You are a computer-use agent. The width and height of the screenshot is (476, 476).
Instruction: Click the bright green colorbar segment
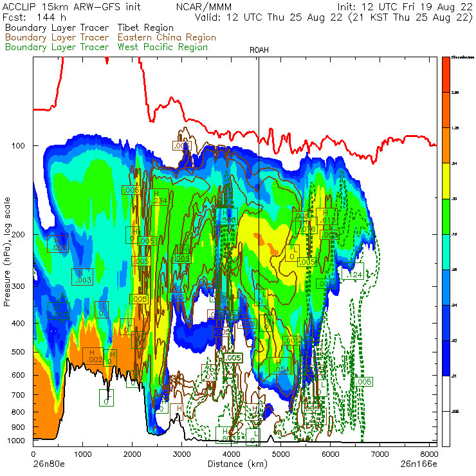[x=446, y=216]
